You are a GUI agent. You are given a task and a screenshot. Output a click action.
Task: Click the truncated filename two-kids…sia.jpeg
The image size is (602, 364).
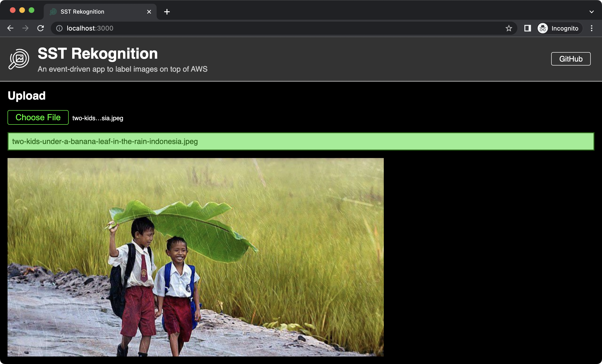coord(98,118)
